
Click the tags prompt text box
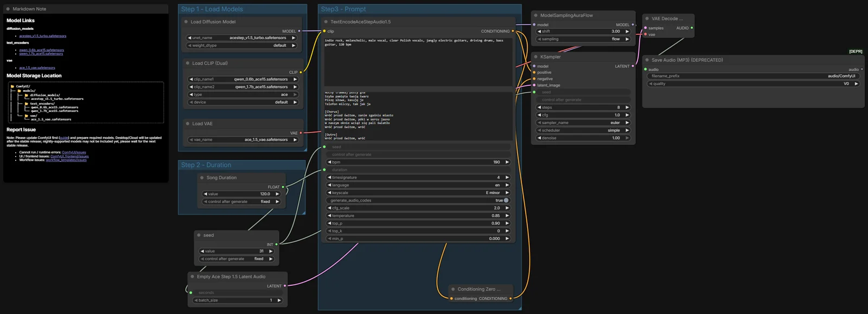click(418, 61)
